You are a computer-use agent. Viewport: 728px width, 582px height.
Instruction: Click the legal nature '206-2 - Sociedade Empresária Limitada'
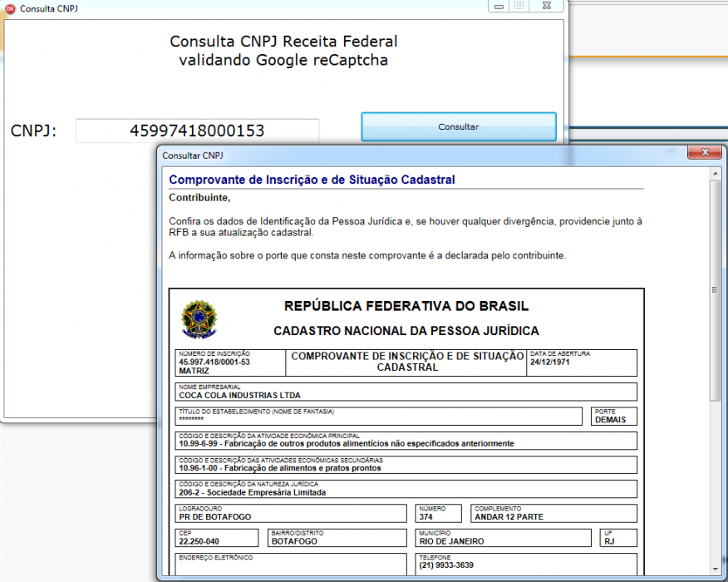253,492
